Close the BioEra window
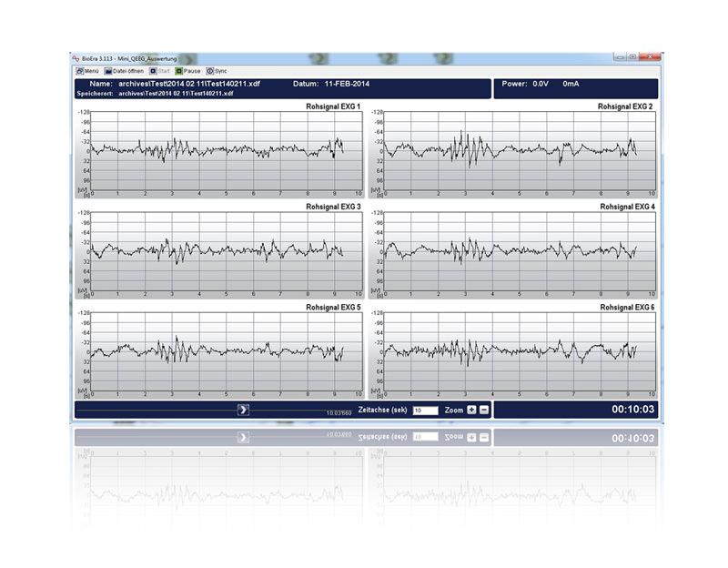Viewport: 728px width, 568px height. pyautogui.click(x=650, y=56)
